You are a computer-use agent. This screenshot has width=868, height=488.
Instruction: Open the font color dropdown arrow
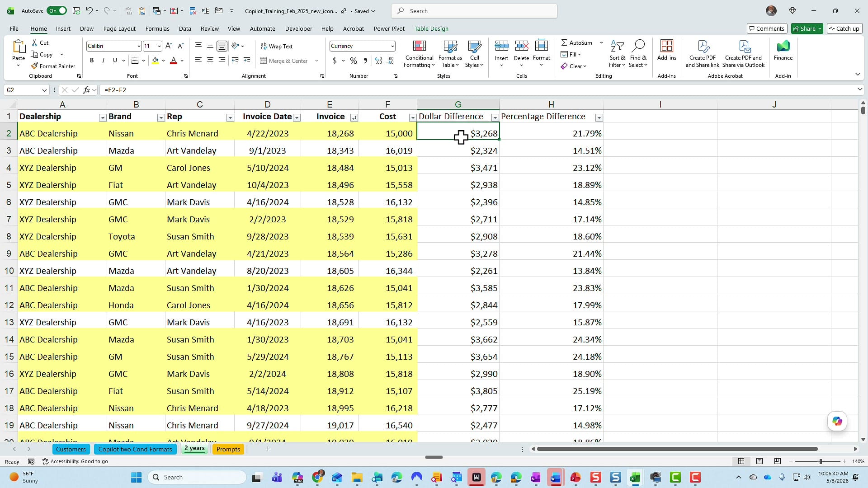coord(182,61)
